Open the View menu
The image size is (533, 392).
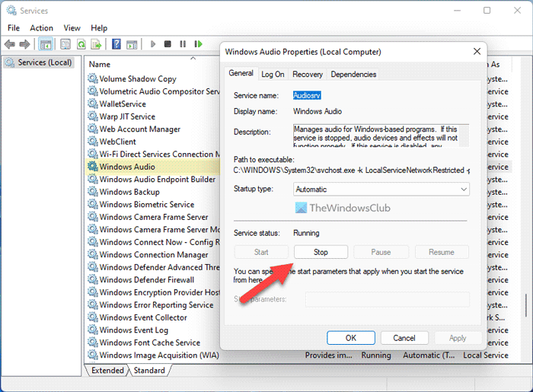coord(72,28)
